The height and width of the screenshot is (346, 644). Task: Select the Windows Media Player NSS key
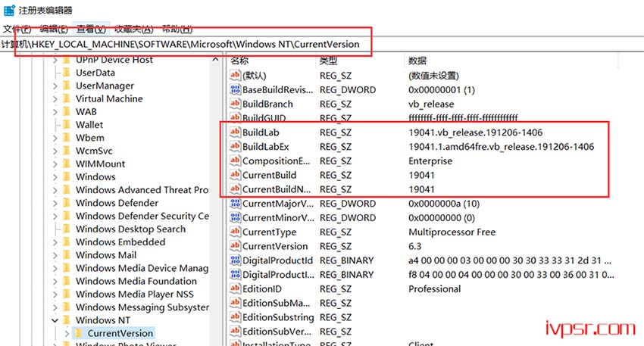(x=135, y=295)
